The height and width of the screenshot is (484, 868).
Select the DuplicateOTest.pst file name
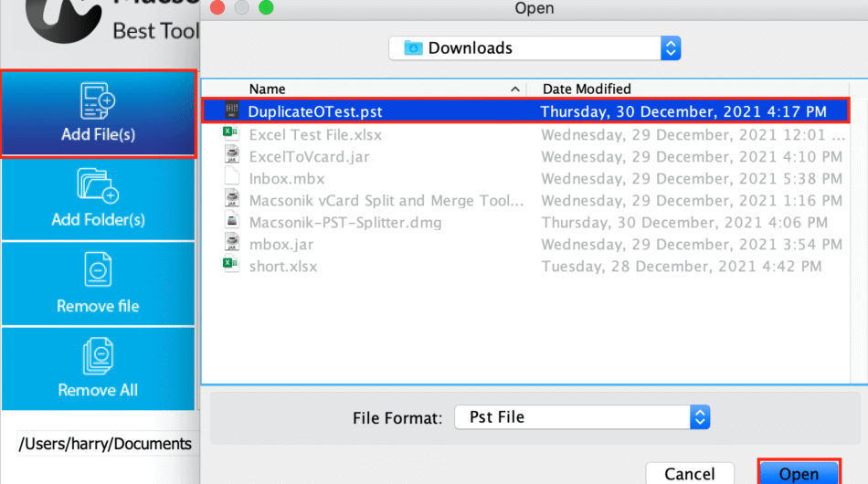point(315,111)
